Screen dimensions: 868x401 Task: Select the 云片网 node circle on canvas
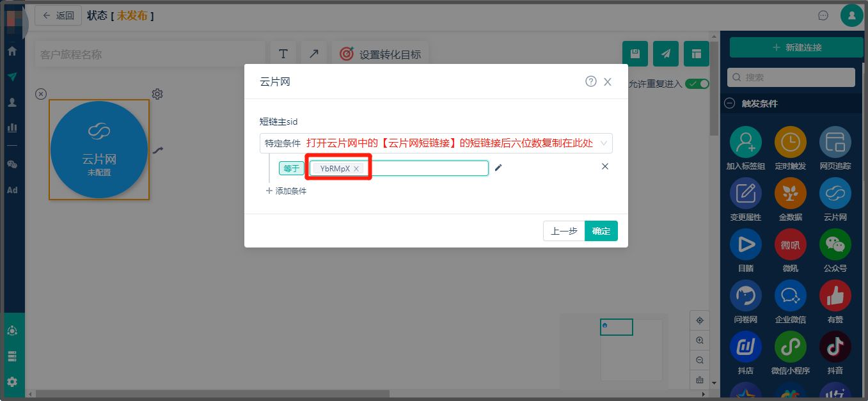tap(99, 150)
